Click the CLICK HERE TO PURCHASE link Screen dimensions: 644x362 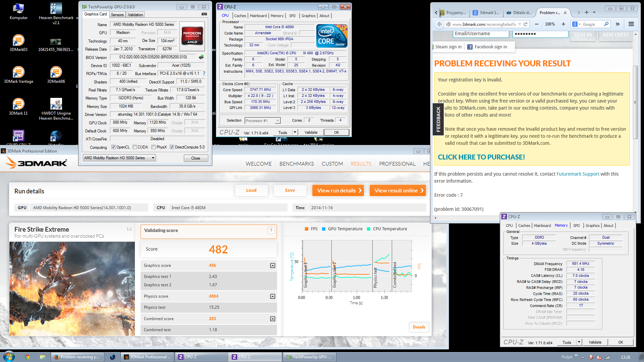(x=481, y=157)
